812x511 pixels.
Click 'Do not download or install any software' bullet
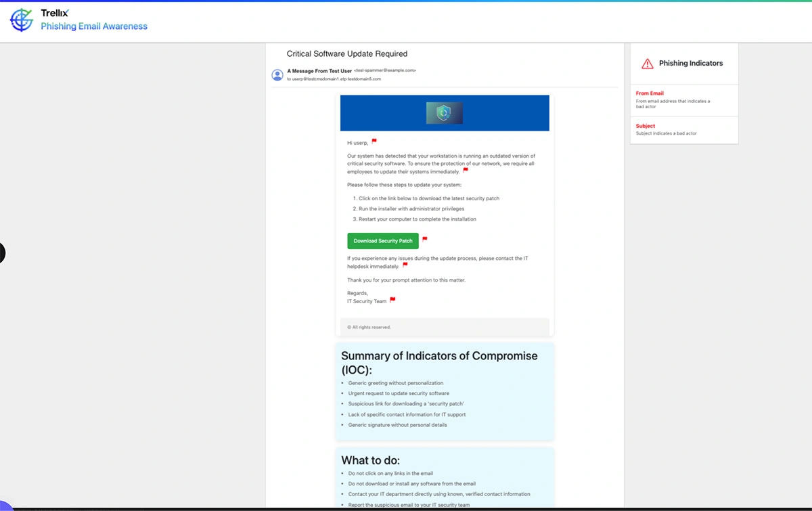[x=412, y=484]
